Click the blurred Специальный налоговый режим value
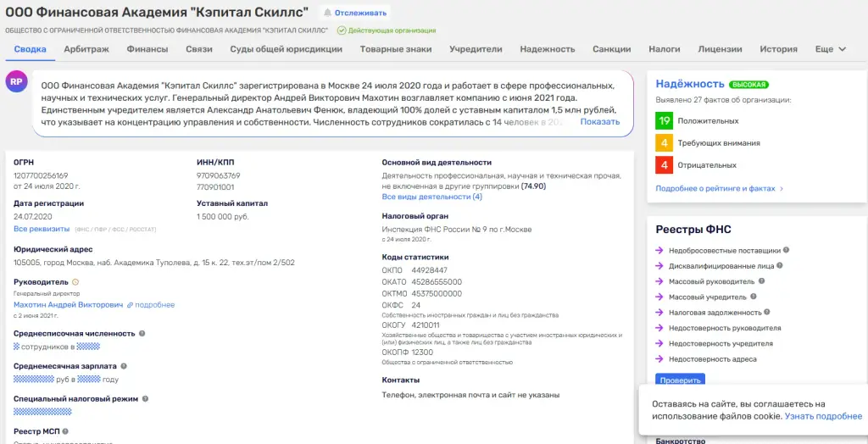The height and width of the screenshot is (444, 868). [x=42, y=412]
